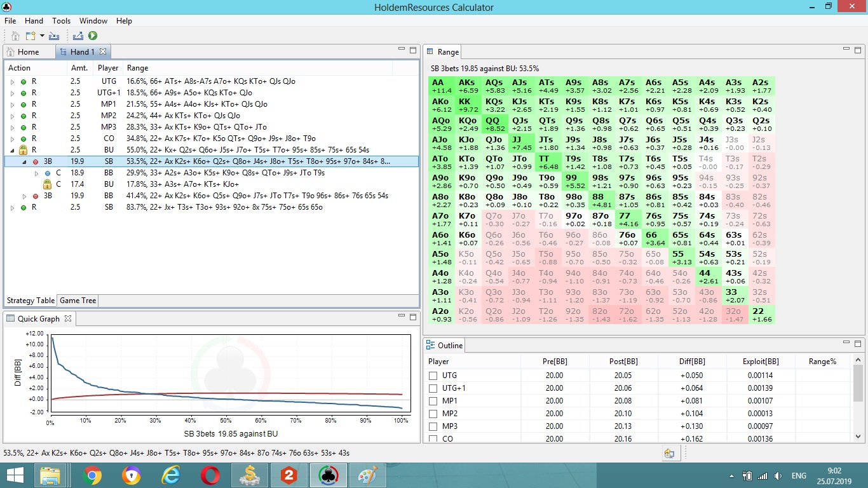
Task: Click the import hand toolbar icon
Action: [x=53, y=36]
